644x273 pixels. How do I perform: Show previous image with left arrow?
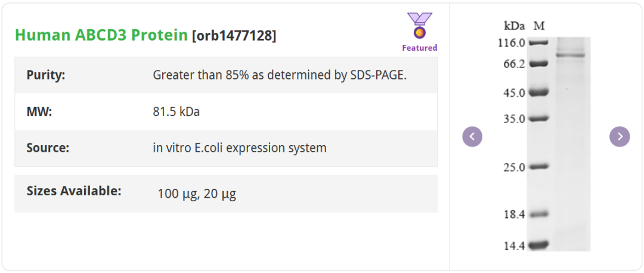(472, 137)
